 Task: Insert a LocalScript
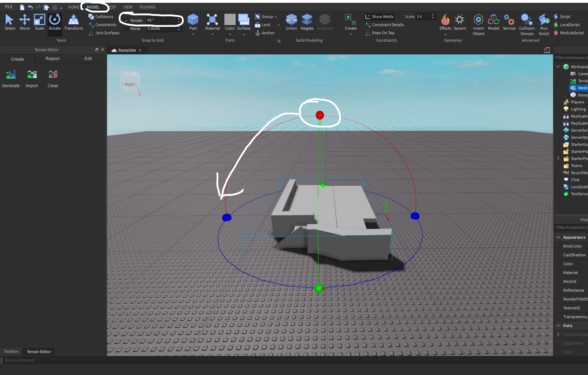(x=566, y=25)
